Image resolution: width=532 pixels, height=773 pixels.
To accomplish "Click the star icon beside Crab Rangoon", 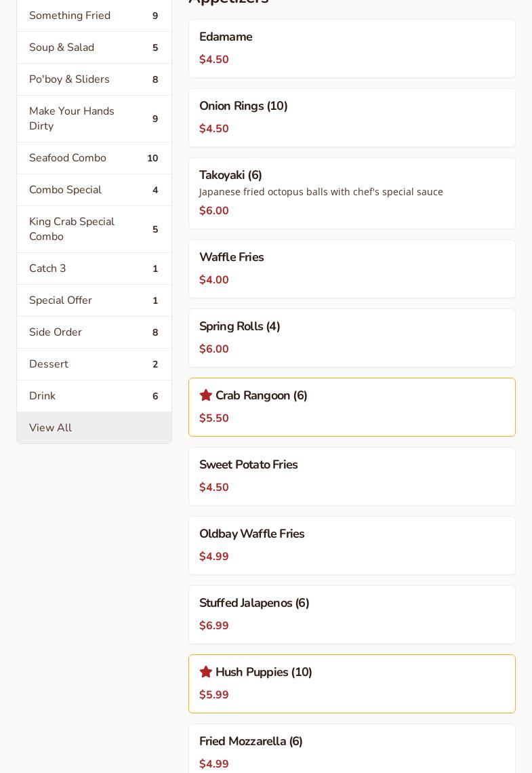I will point(206,395).
